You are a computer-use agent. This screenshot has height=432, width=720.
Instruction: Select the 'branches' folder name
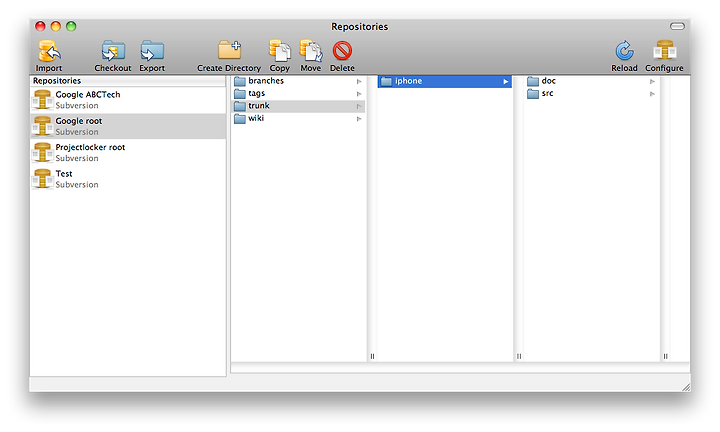click(x=266, y=81)
